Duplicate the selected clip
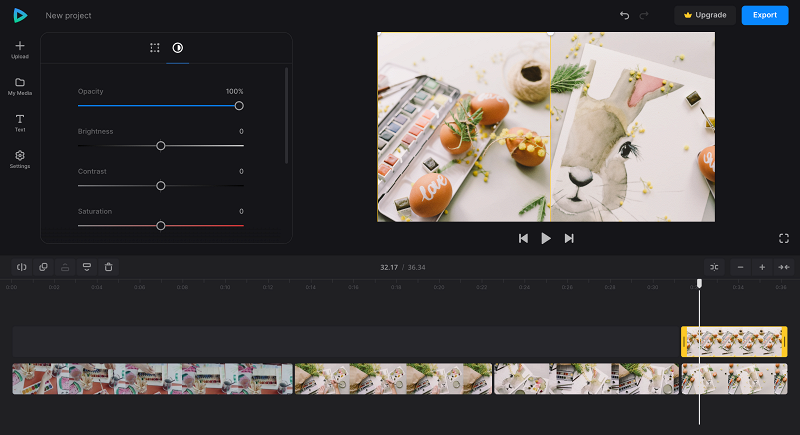Viewport: 800px width, 435px height. (x=43, y=267)
